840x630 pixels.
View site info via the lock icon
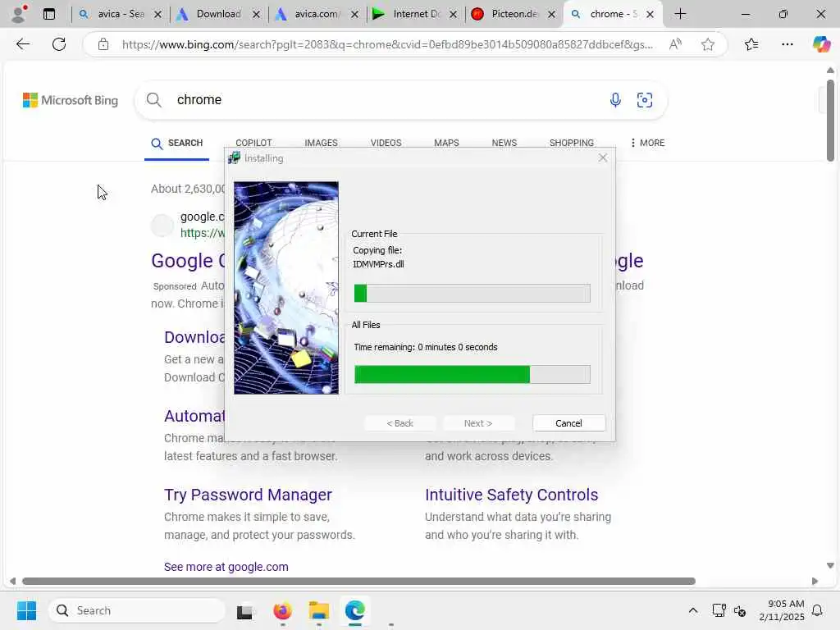click(103, 44)
